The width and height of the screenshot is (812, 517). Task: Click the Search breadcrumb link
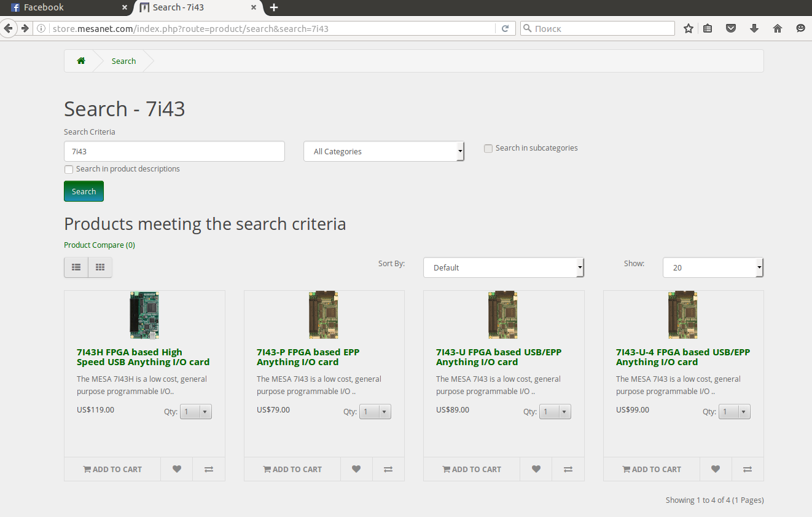tap(123, 61)
